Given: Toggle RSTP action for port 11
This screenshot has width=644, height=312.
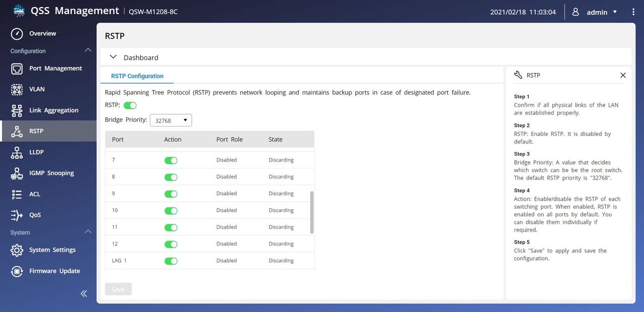Looking at the screenshot, I should tap(171, 227).
